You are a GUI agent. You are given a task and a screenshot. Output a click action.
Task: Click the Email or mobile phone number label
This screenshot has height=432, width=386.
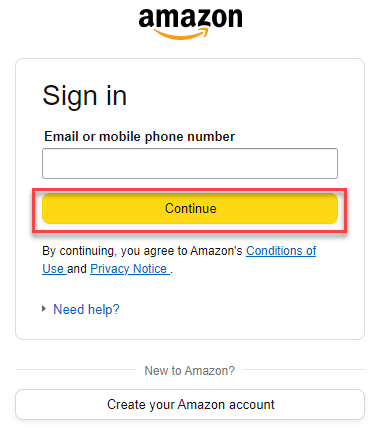140,137
